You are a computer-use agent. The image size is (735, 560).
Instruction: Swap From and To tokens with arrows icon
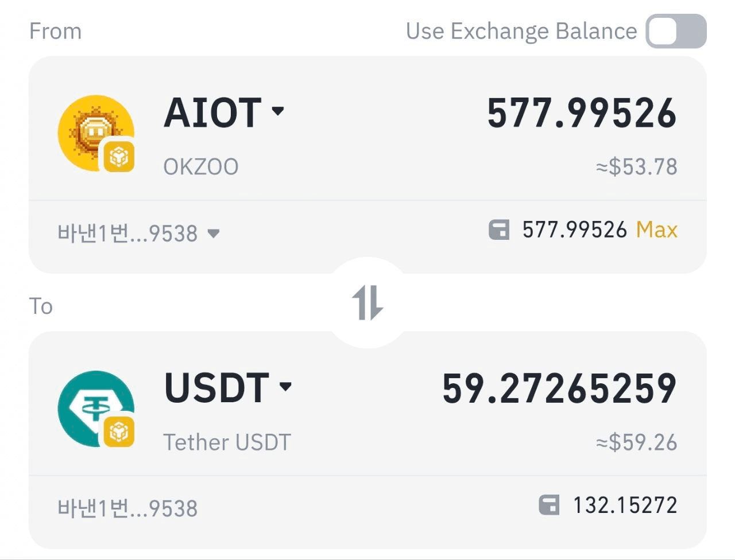(367, 303)
